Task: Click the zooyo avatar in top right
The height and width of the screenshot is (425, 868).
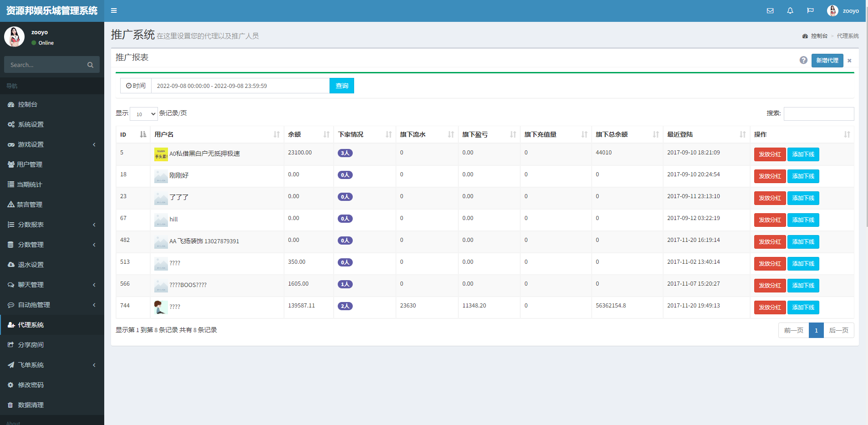Action: coord(832,11)
